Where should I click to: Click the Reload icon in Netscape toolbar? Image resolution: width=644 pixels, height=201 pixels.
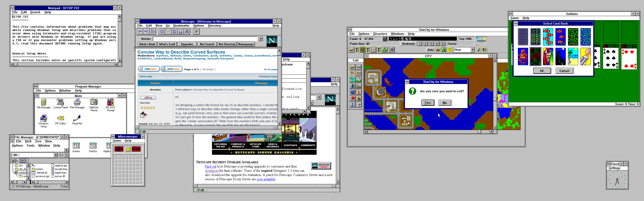coord(162,31)
